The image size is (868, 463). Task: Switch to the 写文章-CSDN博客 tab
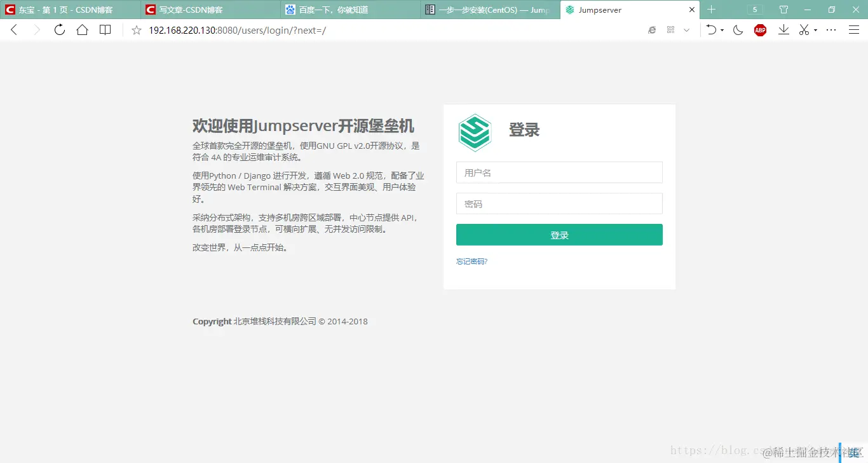tap(210, 10)
